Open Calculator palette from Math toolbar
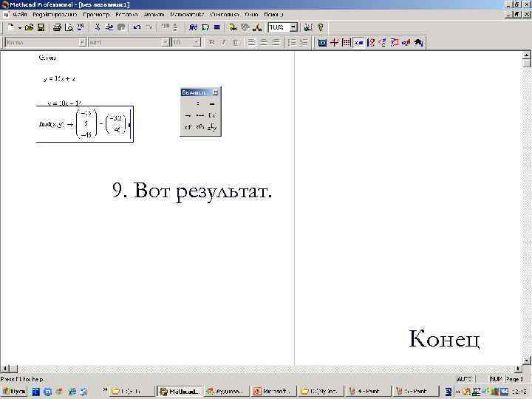532x399 pixels. [322, 42]
